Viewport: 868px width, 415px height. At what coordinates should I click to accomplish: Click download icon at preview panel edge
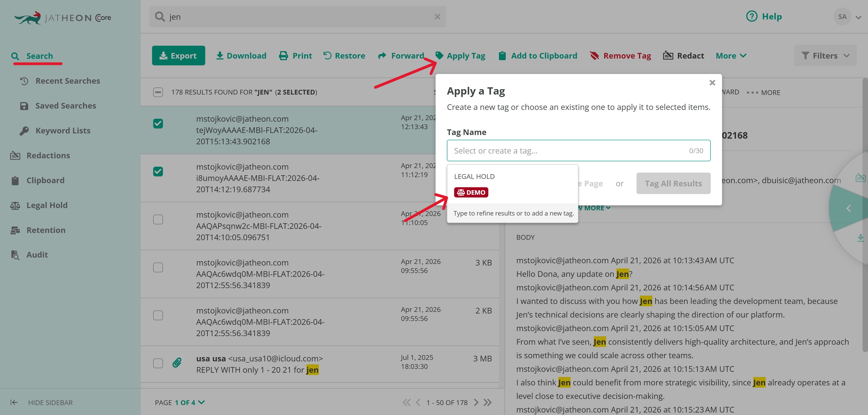(x=861, y=238)
